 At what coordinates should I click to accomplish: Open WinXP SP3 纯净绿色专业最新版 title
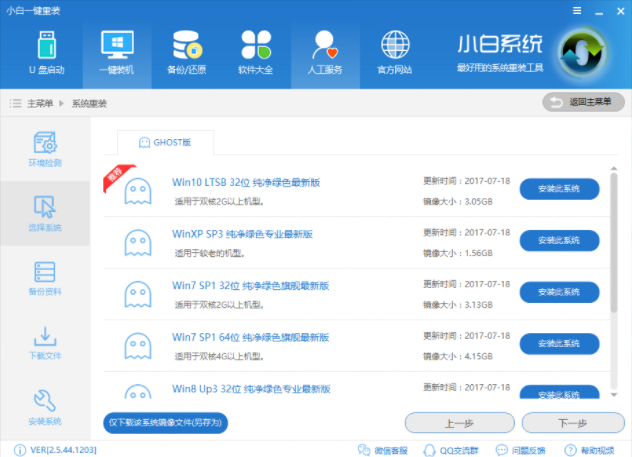242,234
